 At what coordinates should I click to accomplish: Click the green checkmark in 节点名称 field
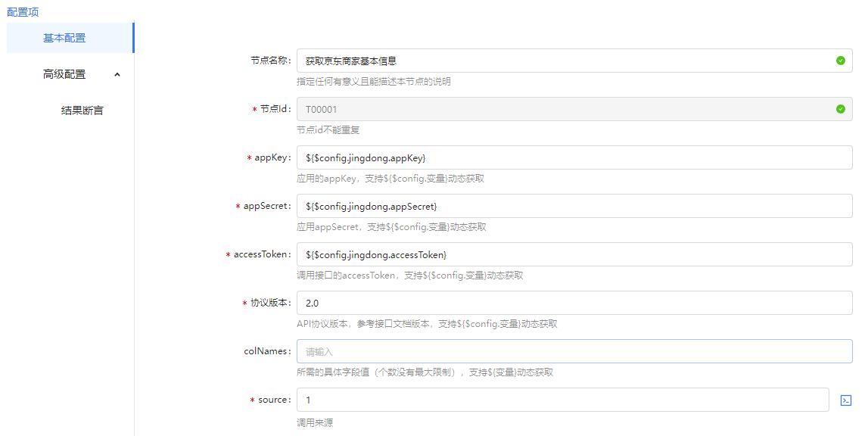pyautogui.click(x=840, y=61)
